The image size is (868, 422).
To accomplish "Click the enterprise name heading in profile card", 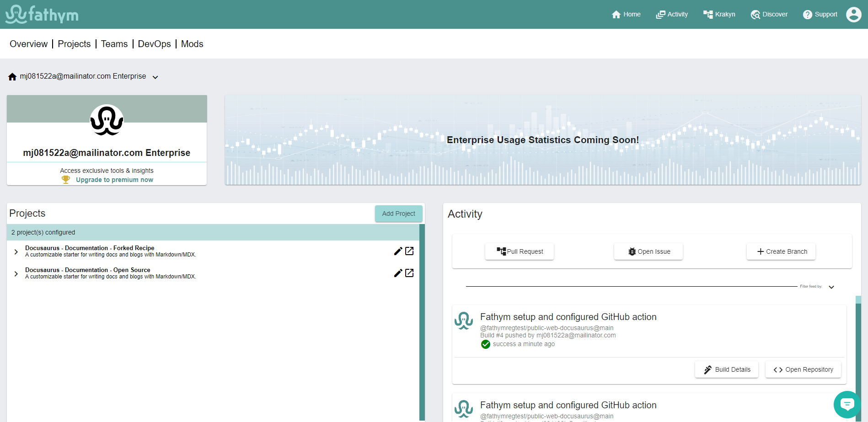I will [x=107, y=153].
